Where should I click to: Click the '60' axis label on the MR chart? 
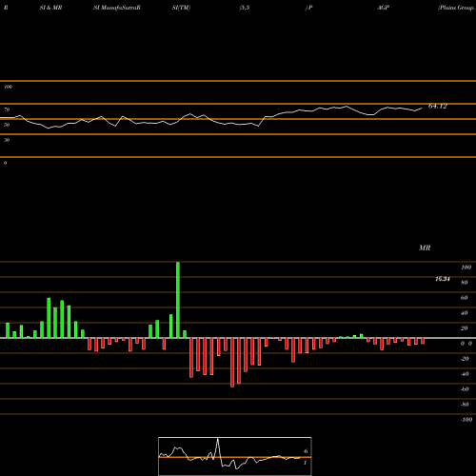coord(465,298)
